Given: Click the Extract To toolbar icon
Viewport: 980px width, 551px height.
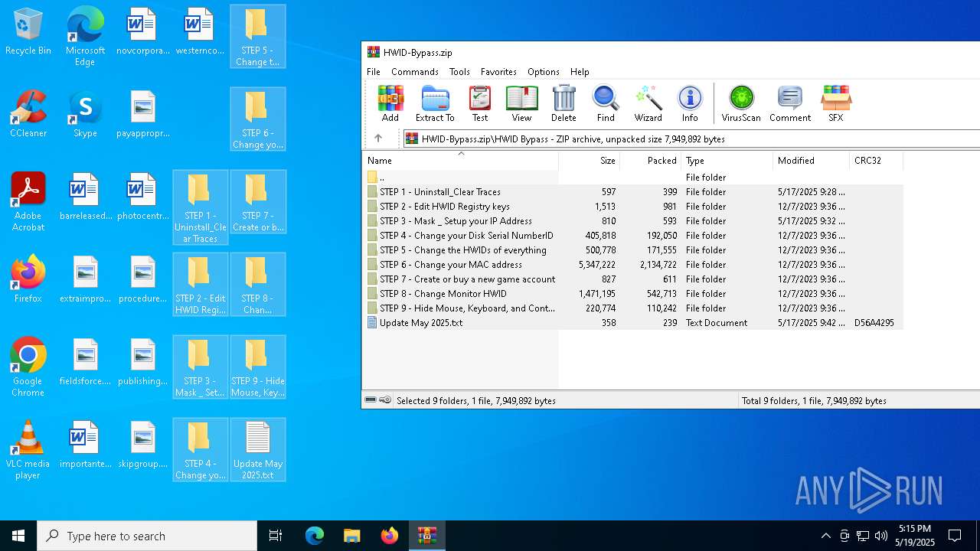Looking at the screenshot, I should (435, 103).
